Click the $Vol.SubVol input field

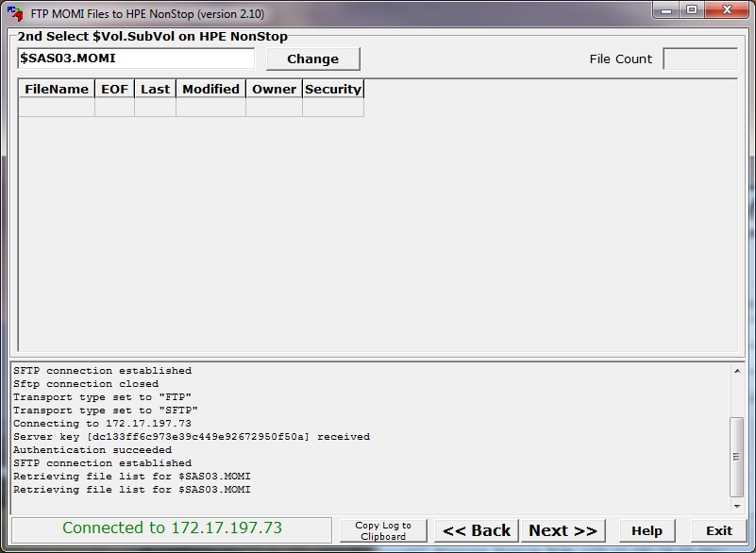click(x=136, y=59)
